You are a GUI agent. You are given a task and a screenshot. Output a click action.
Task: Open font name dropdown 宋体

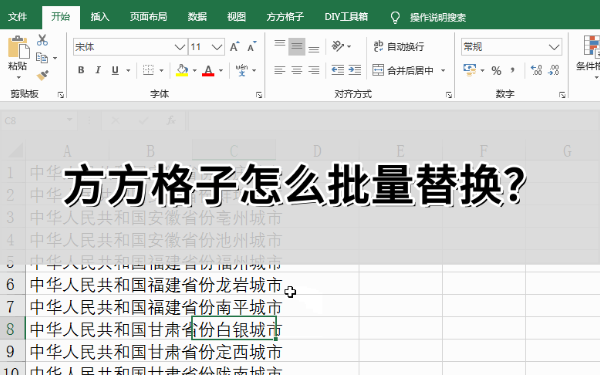[x=179, y=47]
